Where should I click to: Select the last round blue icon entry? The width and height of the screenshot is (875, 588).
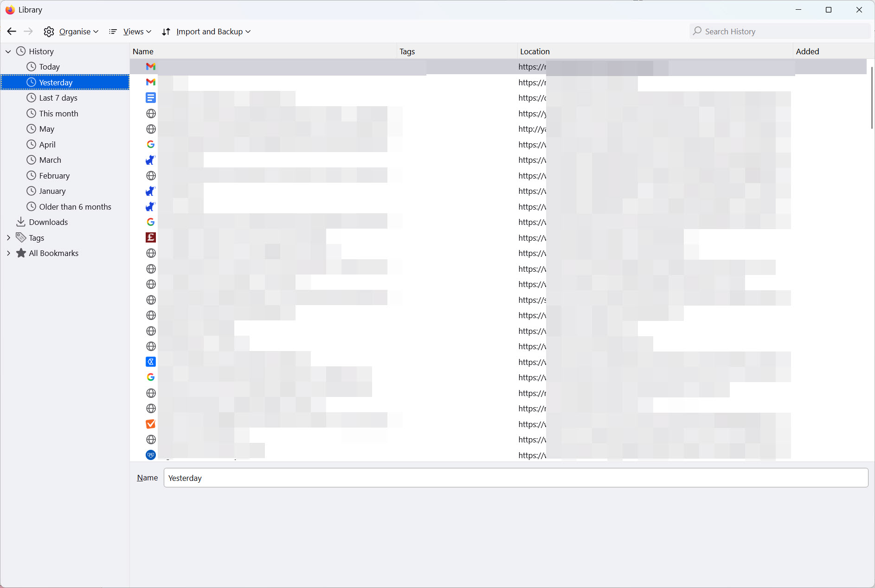[151, 455]
